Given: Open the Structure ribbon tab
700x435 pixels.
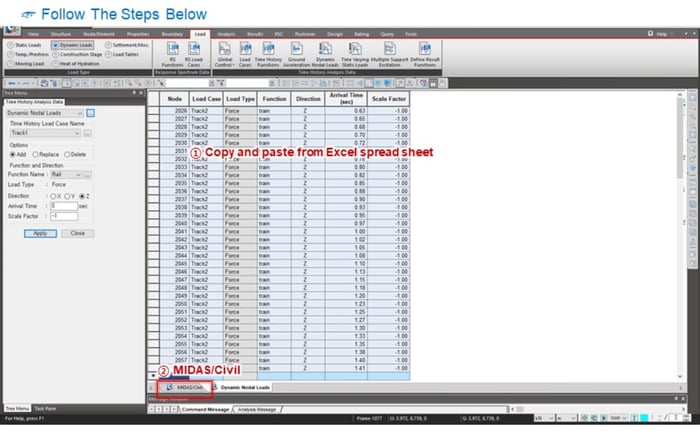Looking at the screenshot, I should [x=61, y=34].
